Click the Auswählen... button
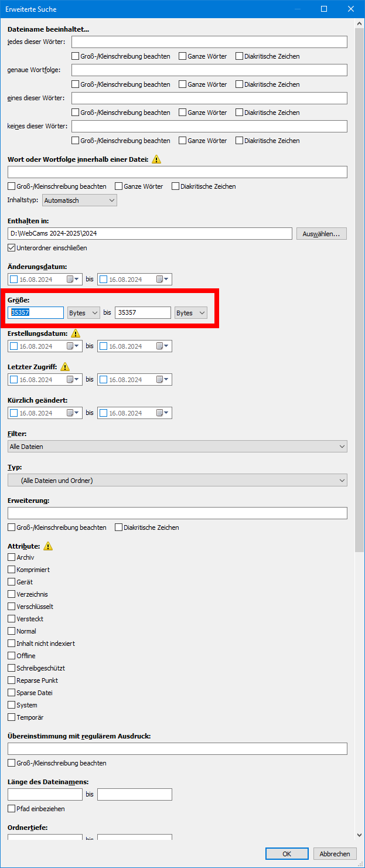365x868 pixels. [322, 234]
